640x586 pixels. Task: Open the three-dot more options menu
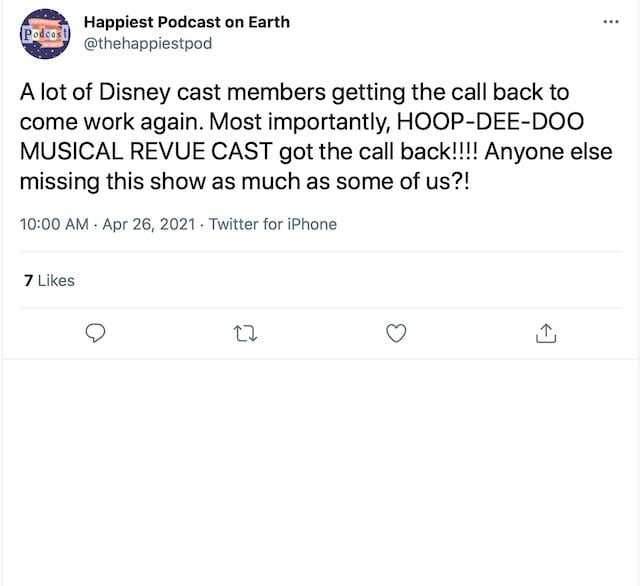(611, 22)
